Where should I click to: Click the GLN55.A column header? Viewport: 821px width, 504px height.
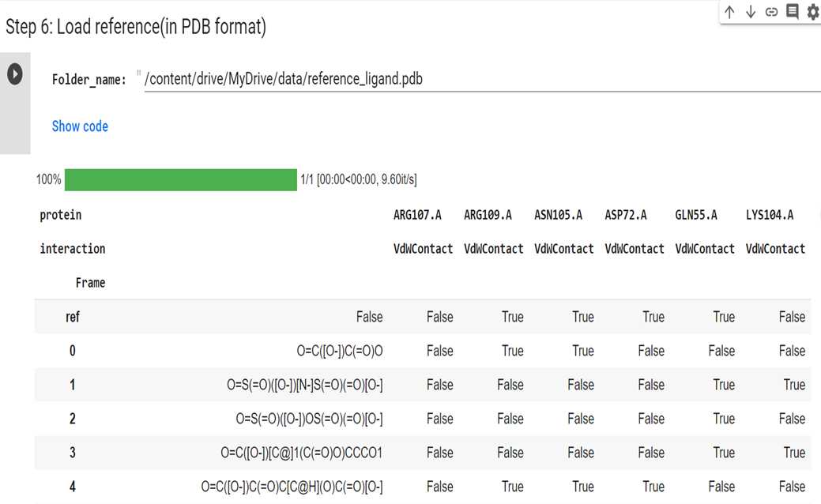click(x=696, y=215)
